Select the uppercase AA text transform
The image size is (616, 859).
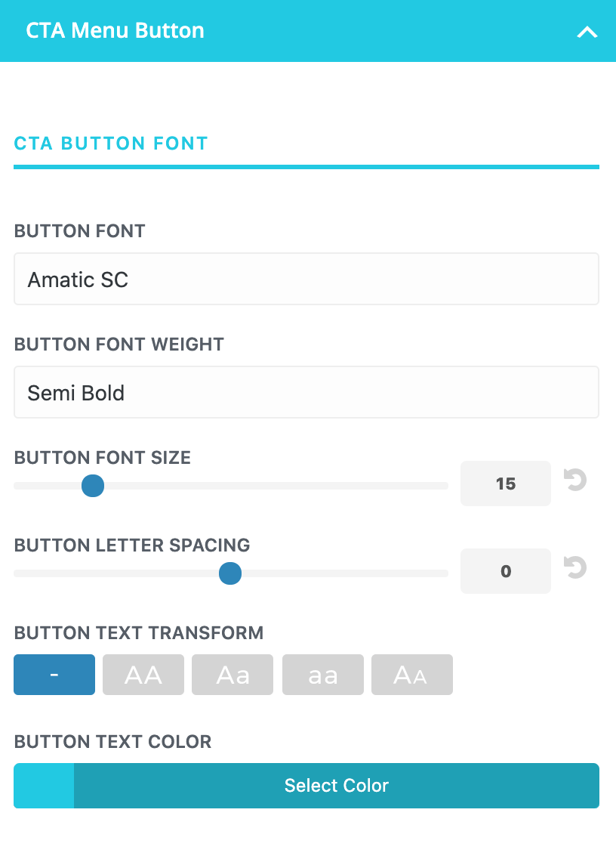pyautogui.click(x=143, y=675)
